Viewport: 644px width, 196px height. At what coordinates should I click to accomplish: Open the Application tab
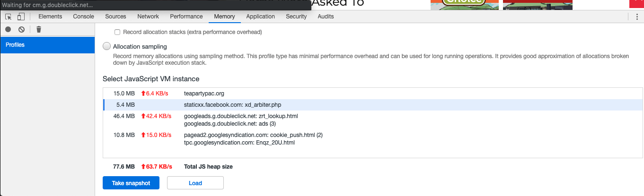(x=260, y=17)
